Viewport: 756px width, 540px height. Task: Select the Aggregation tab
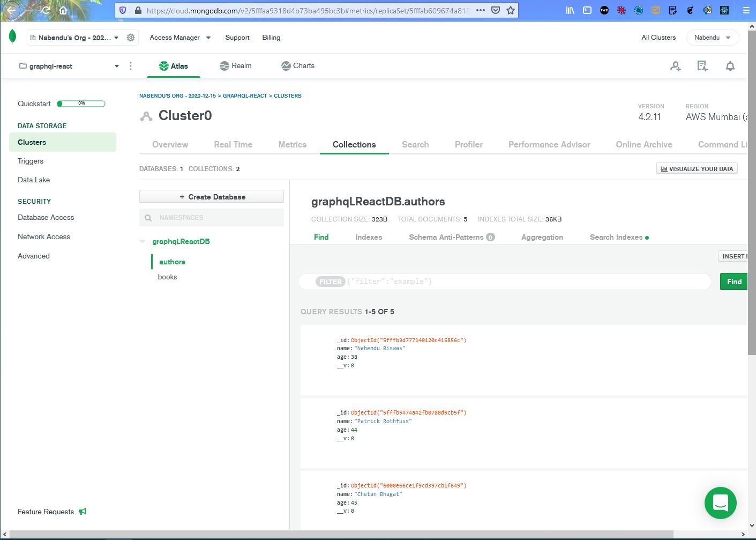[542, 237]
